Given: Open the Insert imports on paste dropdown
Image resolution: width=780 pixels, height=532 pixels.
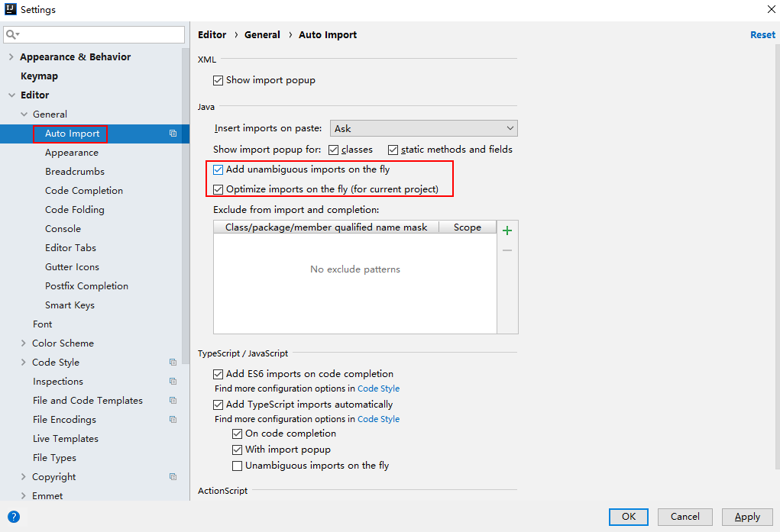Looking at the screenshot, I should pyautogui.click(x=423, y=128).
